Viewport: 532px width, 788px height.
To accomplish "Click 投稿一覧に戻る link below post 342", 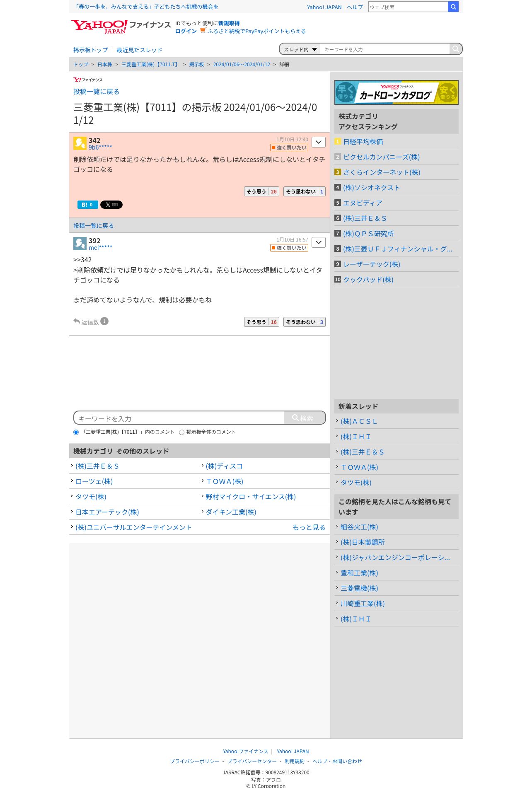I will pos(93,226).
